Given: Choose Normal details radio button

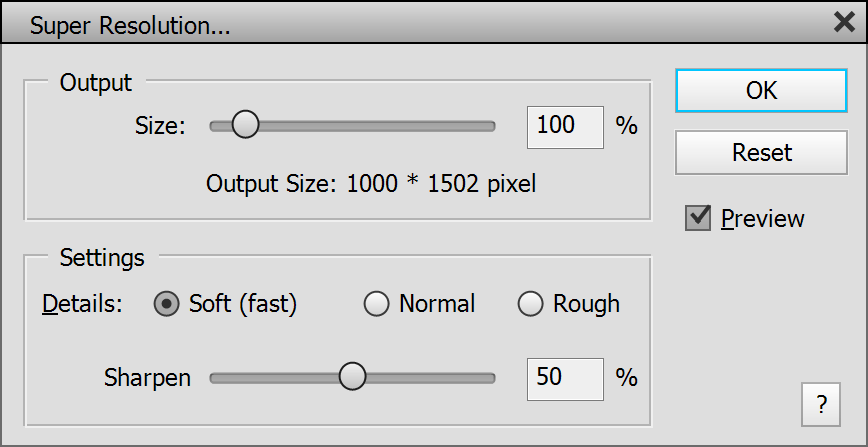Looking at the screenshot, I should click(376, 304).
